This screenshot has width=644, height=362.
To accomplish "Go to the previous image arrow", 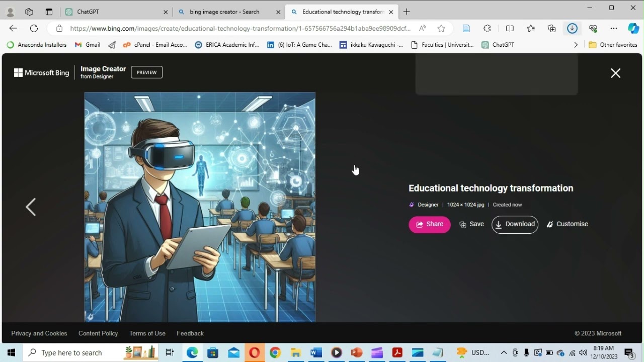I will click(31, 207).
